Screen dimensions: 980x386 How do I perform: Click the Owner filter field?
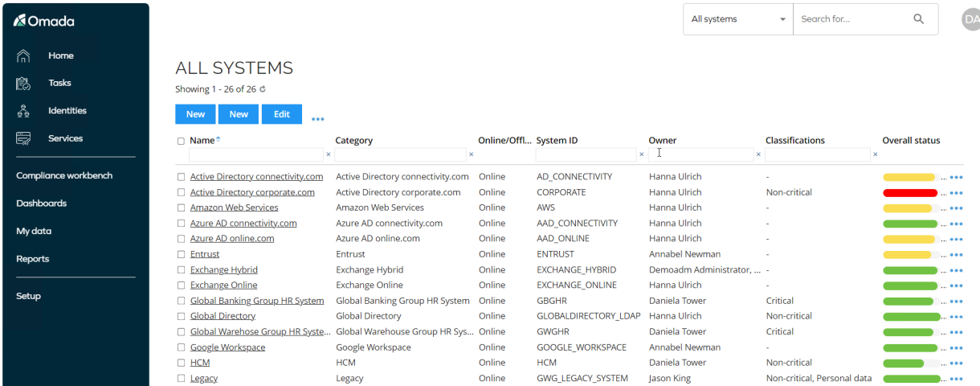coord(700,154)
